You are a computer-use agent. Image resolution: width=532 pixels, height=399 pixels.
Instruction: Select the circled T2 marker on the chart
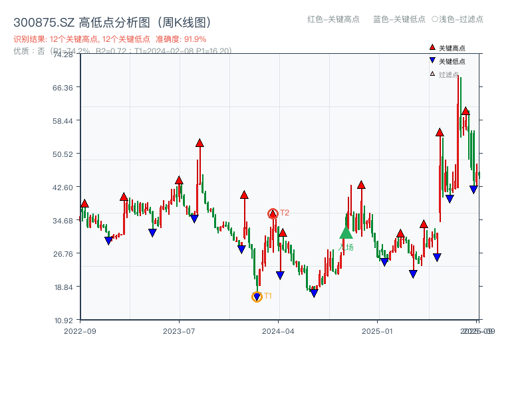[x=272, y=213]
